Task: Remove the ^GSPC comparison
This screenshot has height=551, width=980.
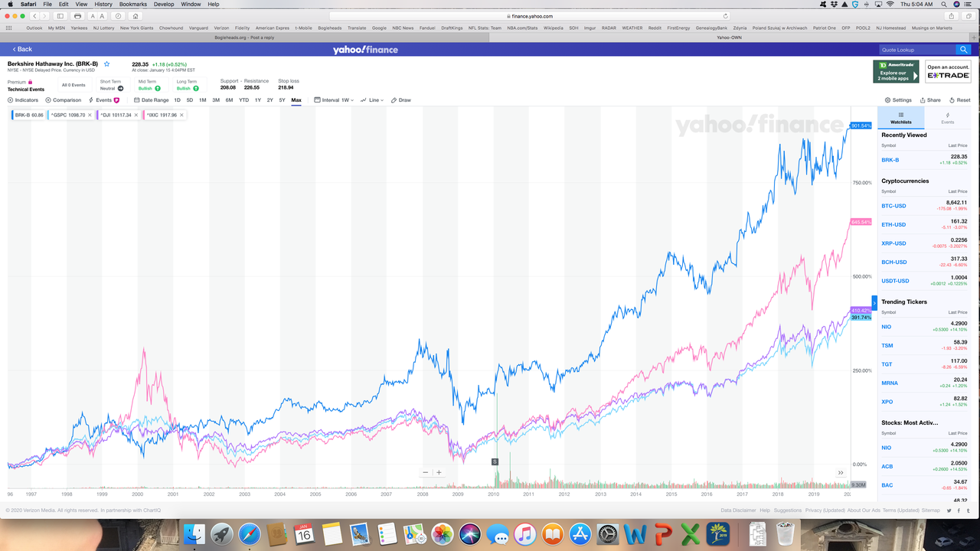Action: tap(90, 115)
